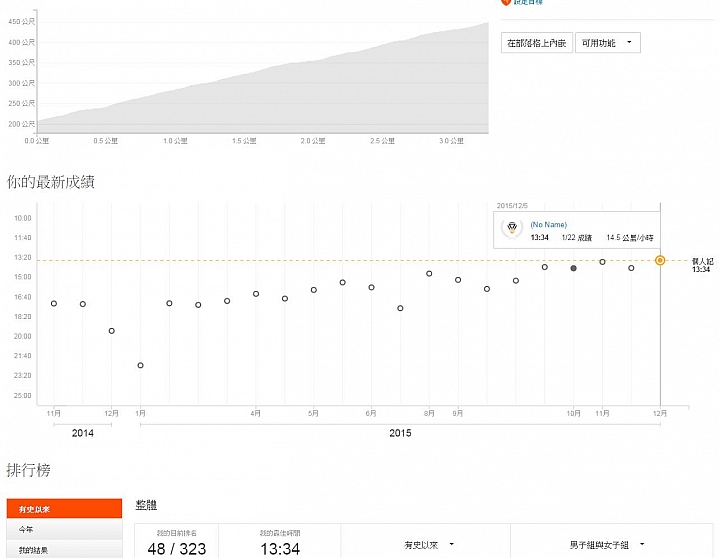Open the 可用功能 dropdown
The image size is (720, 558).
click(x=608, y=43)
